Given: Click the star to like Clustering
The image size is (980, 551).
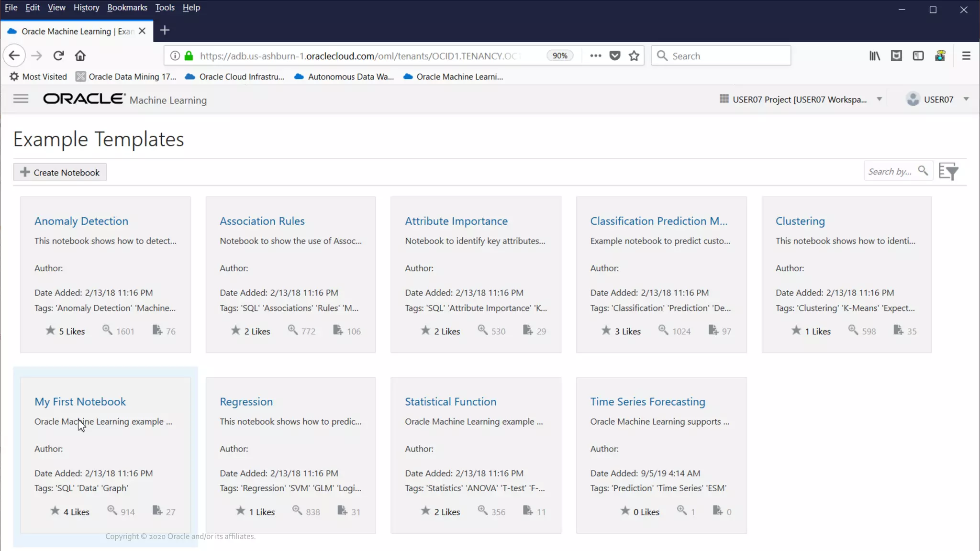Looking at the screenshot, I should (796, 330).
